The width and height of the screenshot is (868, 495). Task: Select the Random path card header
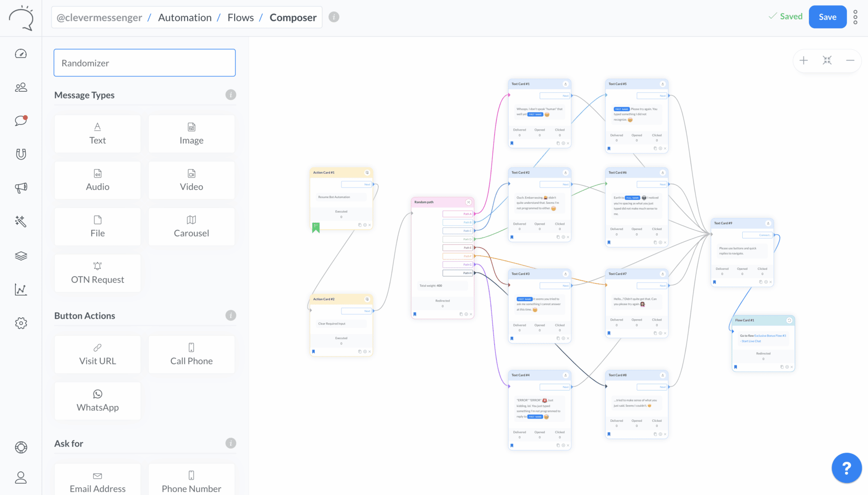pos(442,202)
